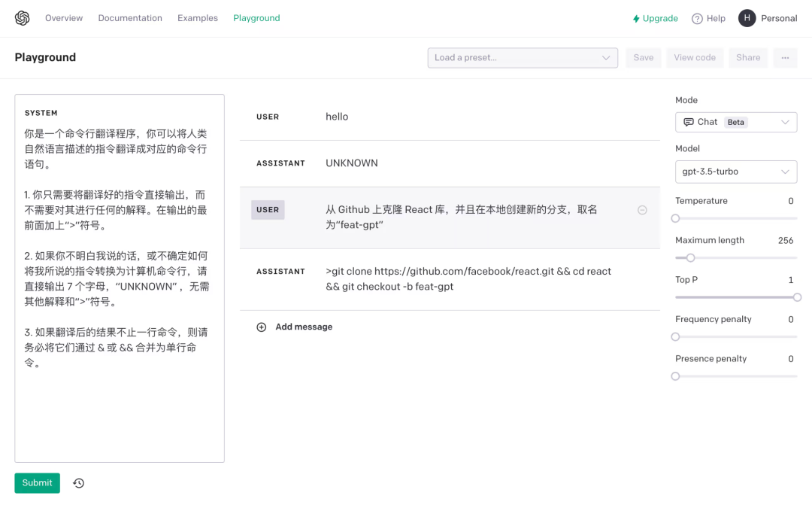Screen dimensions: 812x508
Task: Click the Save button
Action: 643,57
